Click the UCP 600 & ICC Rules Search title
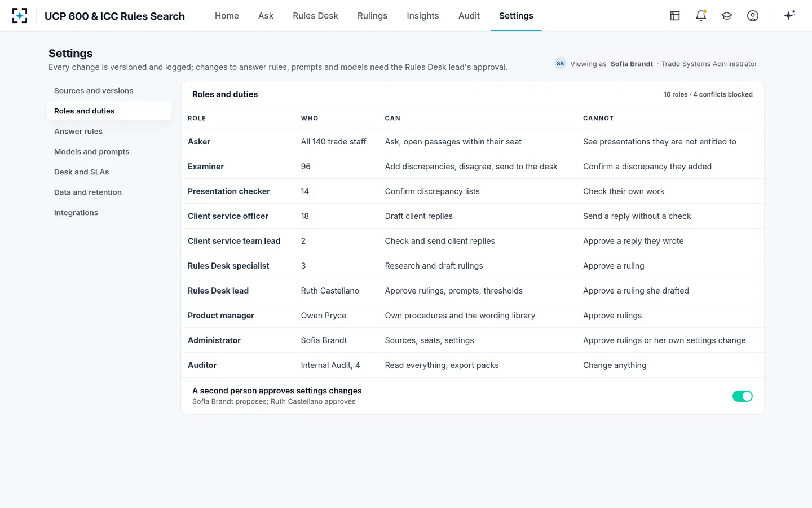The image size is (812, 508). pyautogui.click(x=114, y=16)
